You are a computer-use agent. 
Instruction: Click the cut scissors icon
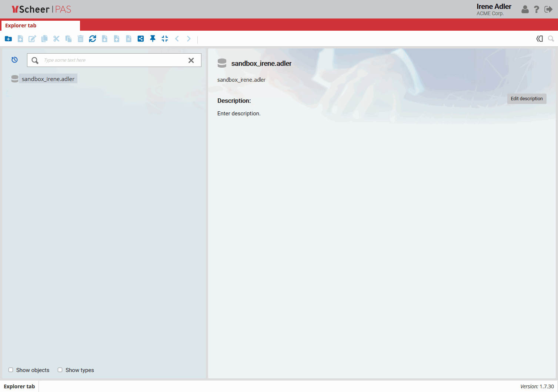tap(56, 39)
